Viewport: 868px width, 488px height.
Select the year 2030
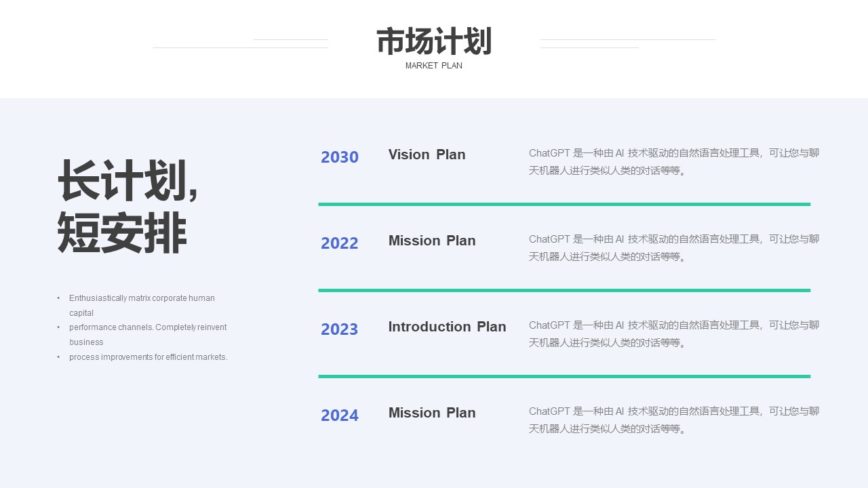[340, 157]
